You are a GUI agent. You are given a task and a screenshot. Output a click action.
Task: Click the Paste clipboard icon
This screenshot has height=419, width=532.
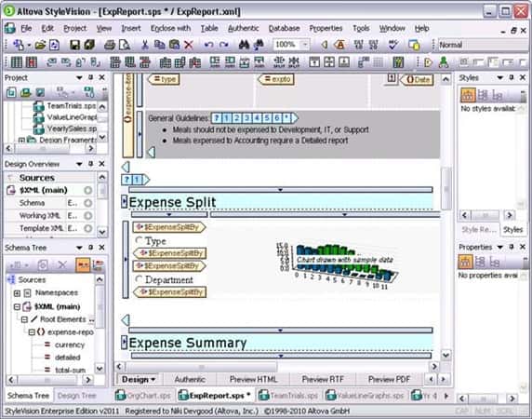tap(174, 45)
